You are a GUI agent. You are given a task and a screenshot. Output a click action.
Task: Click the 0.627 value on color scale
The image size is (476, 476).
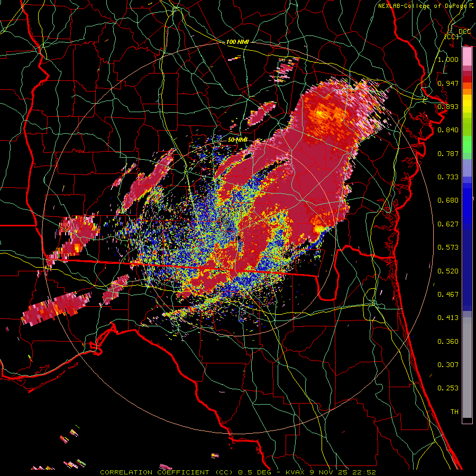(448, 224)
